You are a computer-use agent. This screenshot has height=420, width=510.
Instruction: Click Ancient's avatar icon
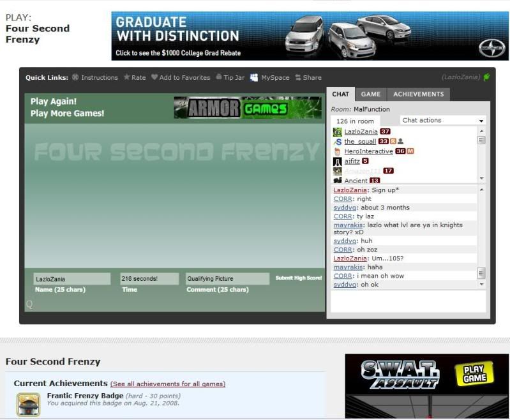coord(337,180)
